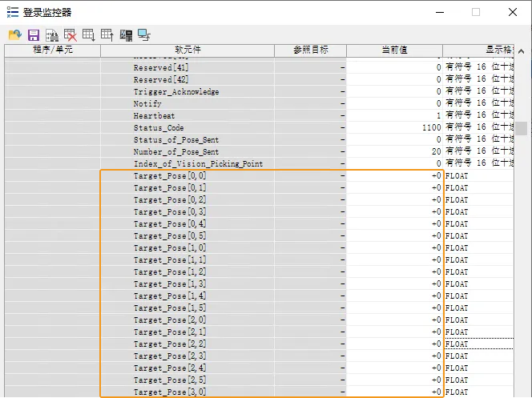Select the Number_of_Pose_Sent row
Screen dimensions: 532x398
click(x=260, y=152)
